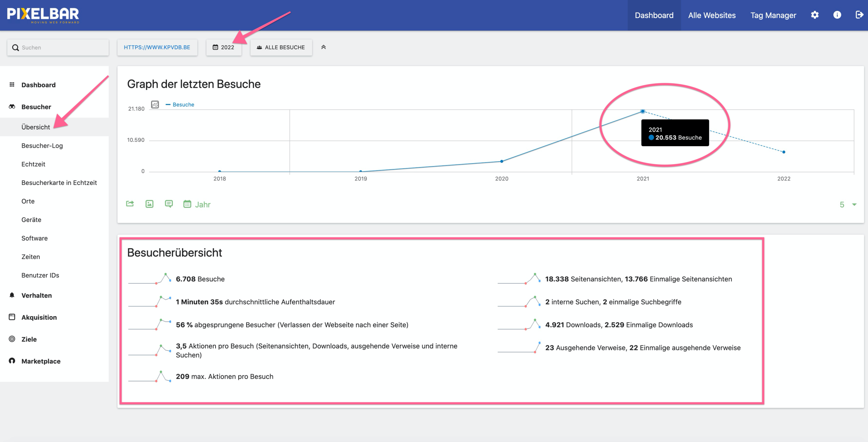Image resolution: width=868 pixels, height=442 pixels.
Task: Expand the Verhalten menu section
Action: tap(36, 295)
